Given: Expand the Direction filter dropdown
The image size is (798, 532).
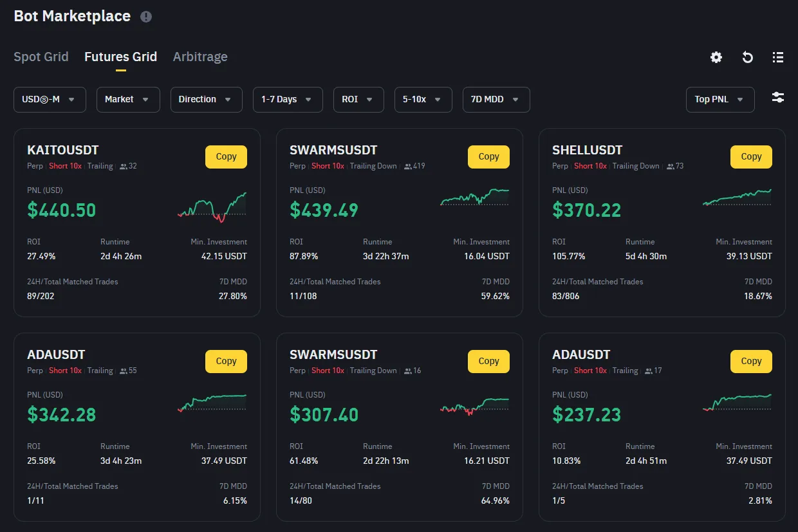Looking at the screenshot, I should click(206, 100).
